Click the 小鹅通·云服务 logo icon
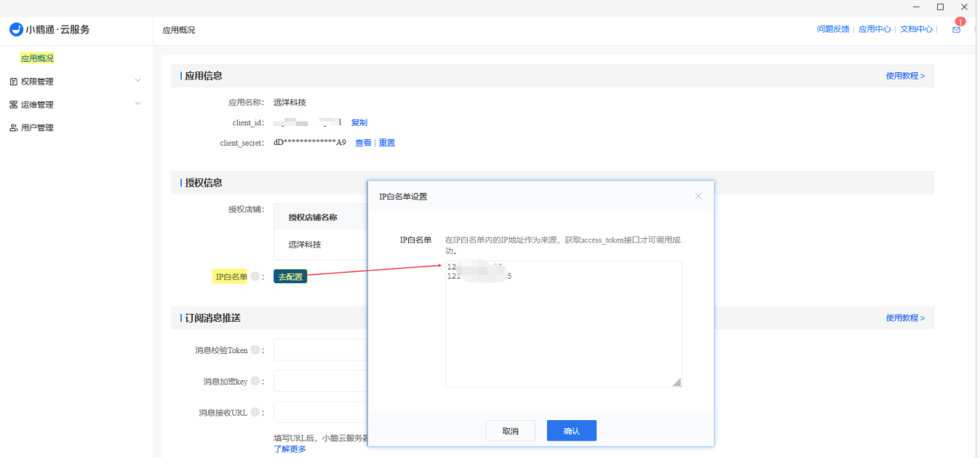 coord(16,30)
